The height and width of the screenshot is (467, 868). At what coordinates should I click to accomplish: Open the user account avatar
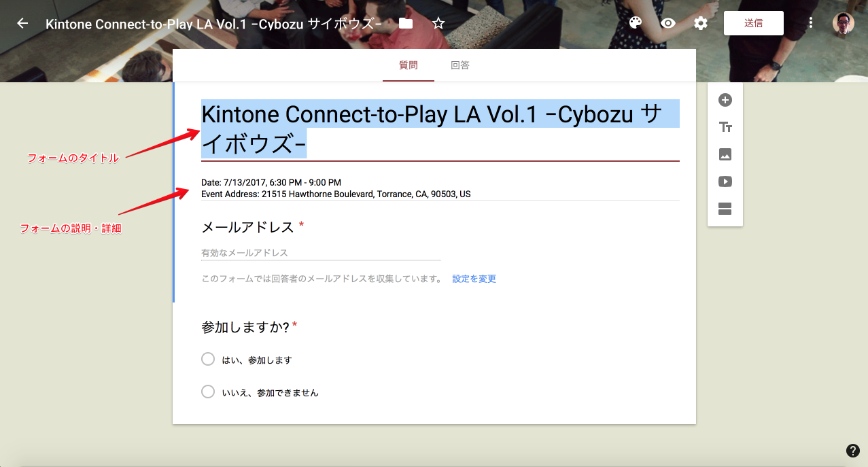(x=844, y=23)
